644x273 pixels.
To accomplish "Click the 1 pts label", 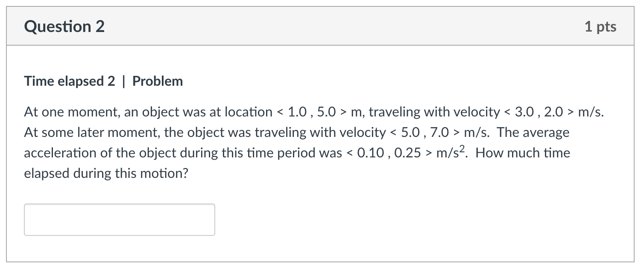I will coord(600,26).
